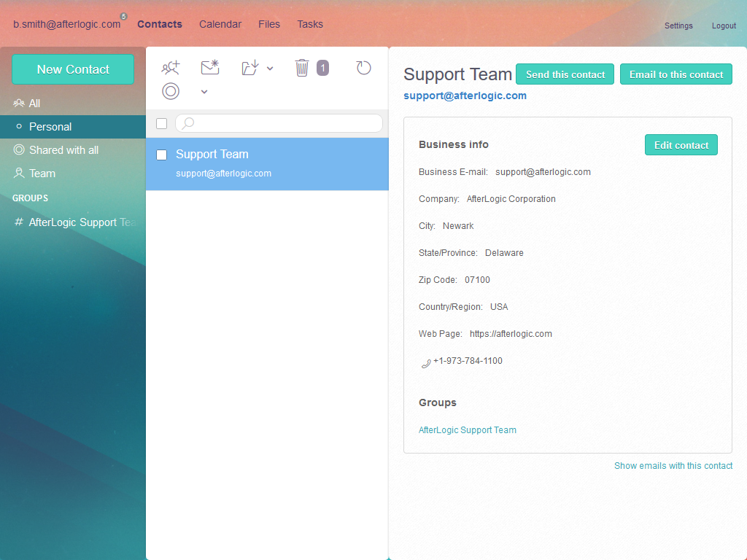
Task: Toggle the select-all contacts checkbox
Action: point(162,123)
